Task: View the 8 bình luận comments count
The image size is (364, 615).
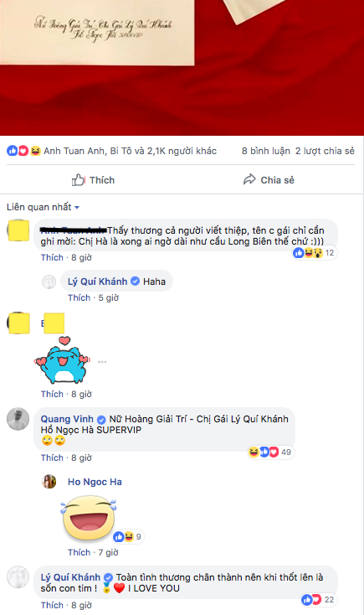Action: (265, 151)
